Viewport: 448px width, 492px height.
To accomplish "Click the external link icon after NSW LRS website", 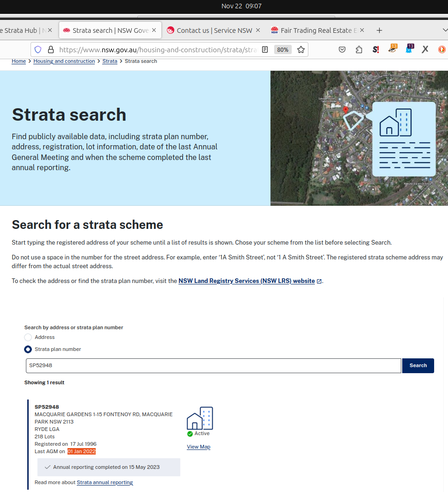I will (319, 281).
